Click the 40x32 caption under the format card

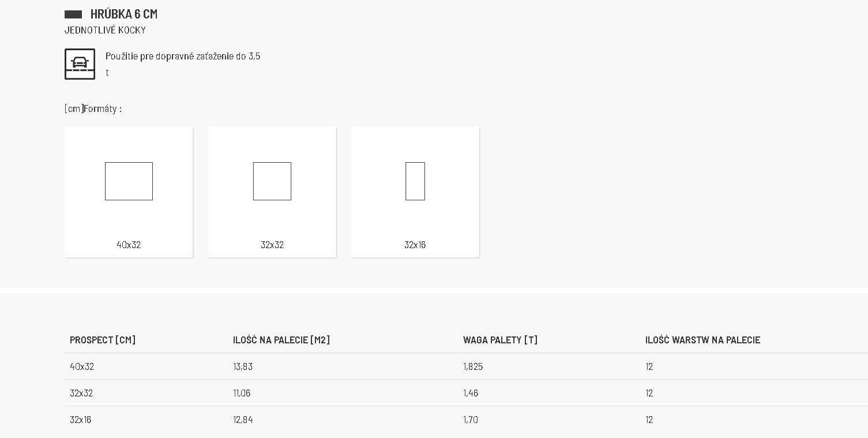click(x=129, y=245)
